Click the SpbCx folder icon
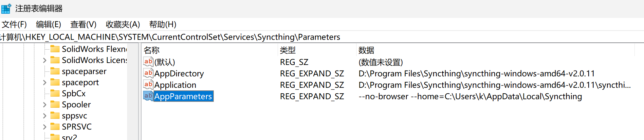The width and height of the screenshot is (644, 140). click(x=55, y=93)
